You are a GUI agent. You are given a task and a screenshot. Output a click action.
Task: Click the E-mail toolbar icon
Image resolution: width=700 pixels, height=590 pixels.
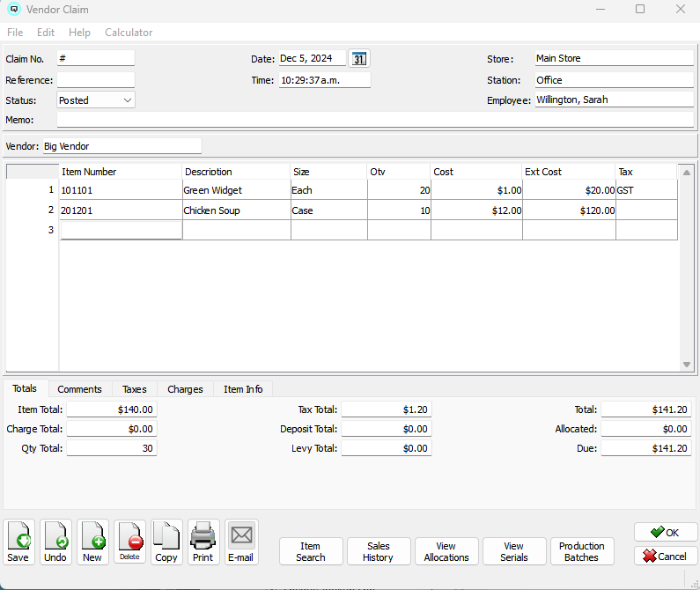(x=241, y=542)
